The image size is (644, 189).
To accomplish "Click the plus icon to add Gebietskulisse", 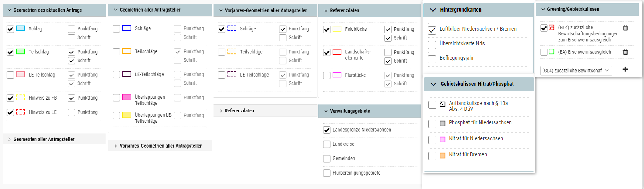I will [625, 69].
